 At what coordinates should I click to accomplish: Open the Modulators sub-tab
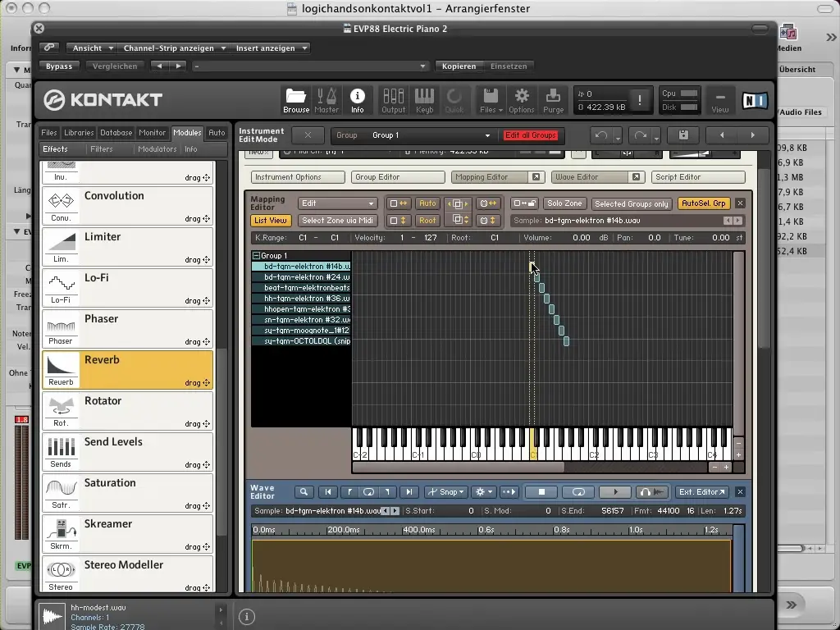(x=157, y=149)
